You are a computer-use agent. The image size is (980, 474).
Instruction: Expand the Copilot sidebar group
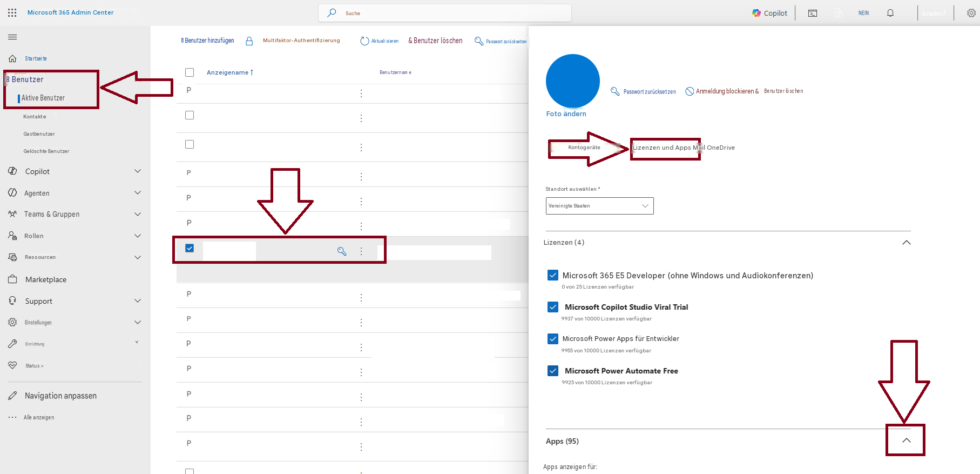[138, 171]
